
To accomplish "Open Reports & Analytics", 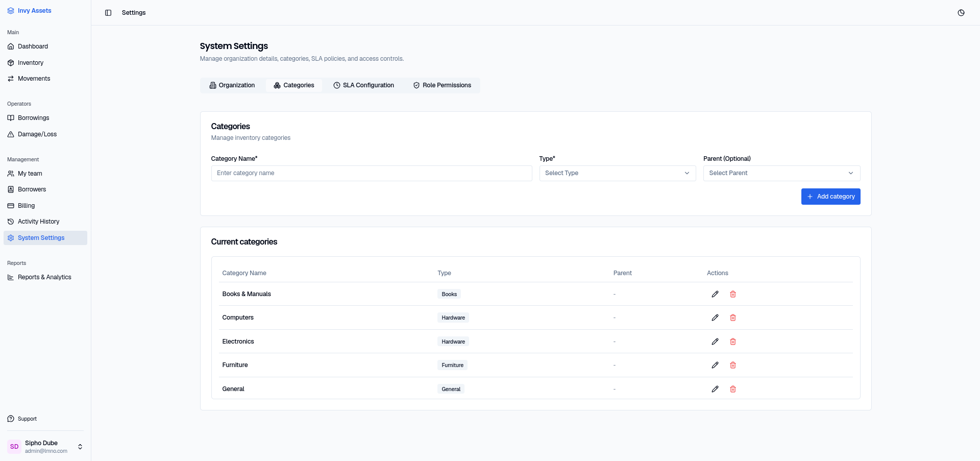I will tap(45, 277).
